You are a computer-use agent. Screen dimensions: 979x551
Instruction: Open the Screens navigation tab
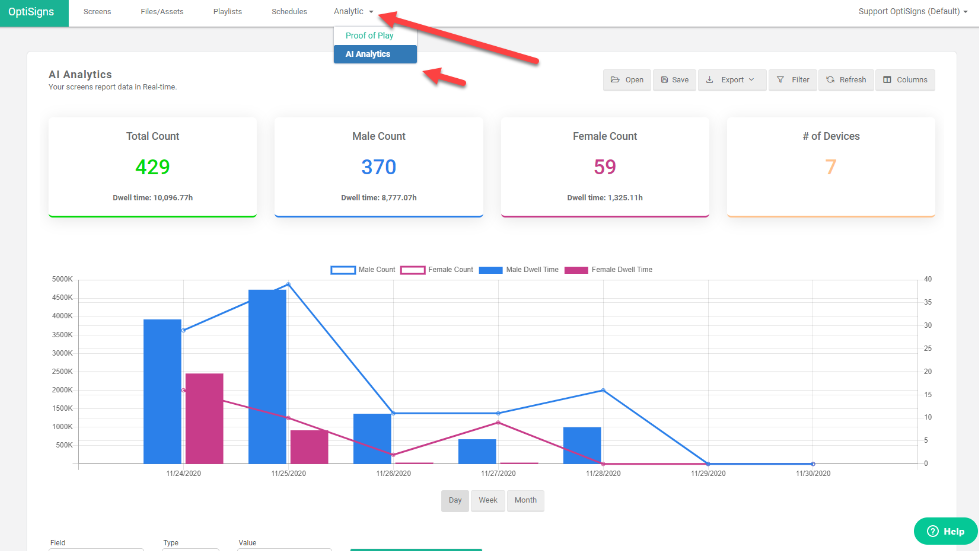[x=97, y=12]
